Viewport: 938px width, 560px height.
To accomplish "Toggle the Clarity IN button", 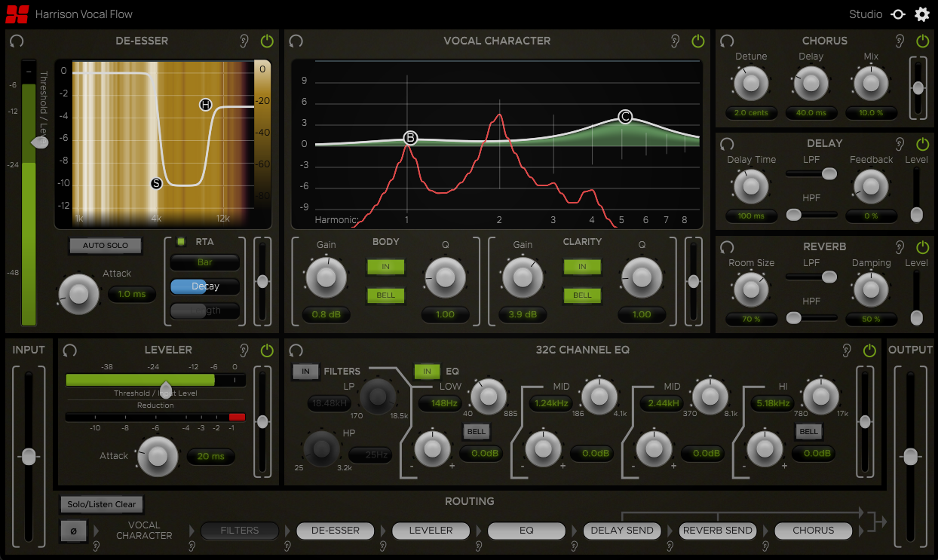I will pyautogui.click(x=582, y=267).
